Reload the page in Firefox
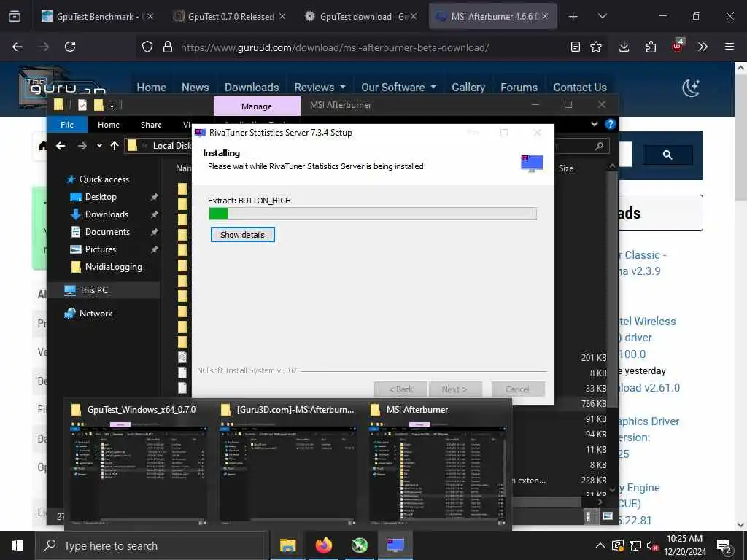Viewport: 747px width, 560px height. coord(70,47)
